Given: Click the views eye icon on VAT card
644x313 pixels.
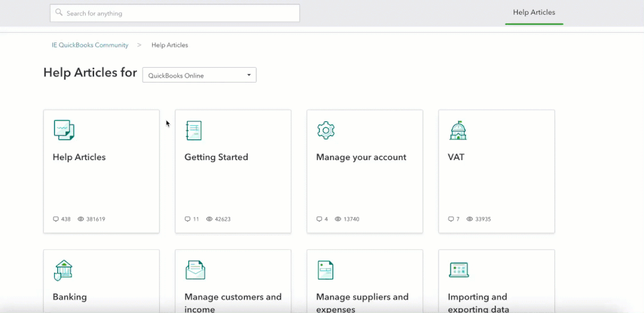Looking at the screenshot, I should 470,219.
